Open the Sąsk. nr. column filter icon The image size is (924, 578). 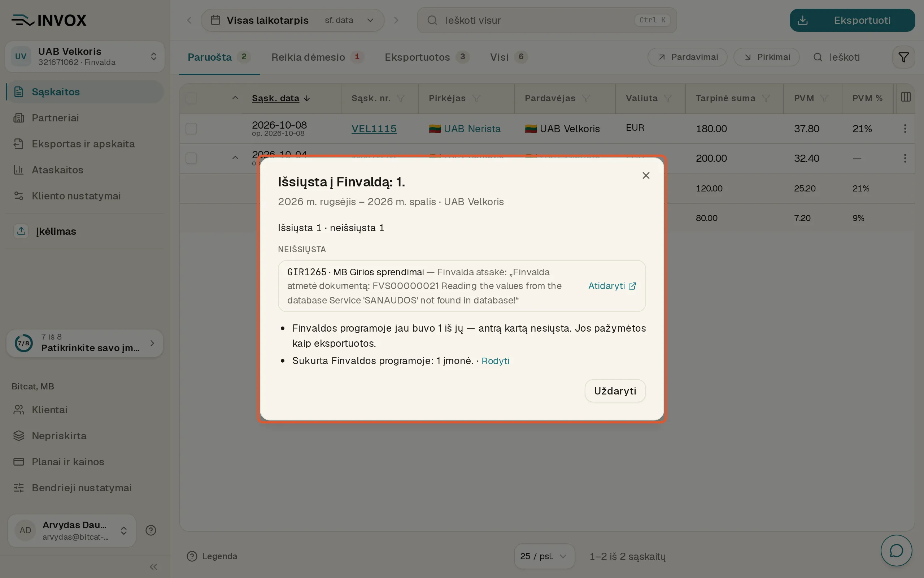coord(401,99)
